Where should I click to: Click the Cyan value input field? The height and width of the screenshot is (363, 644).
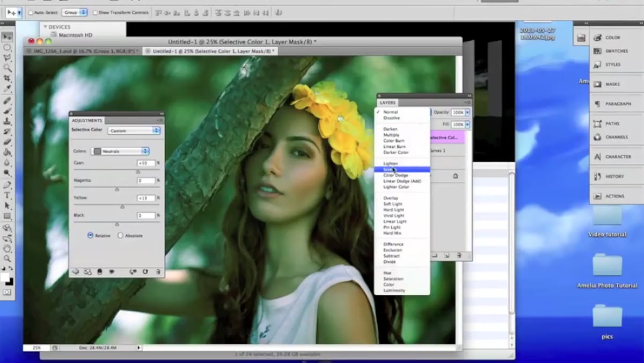tap(146, 163)
